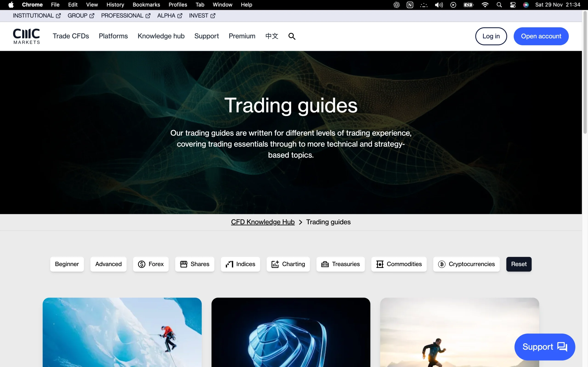Expand the Knowledge hub menu
The image size is (588, 367).
tap(161, 36)
